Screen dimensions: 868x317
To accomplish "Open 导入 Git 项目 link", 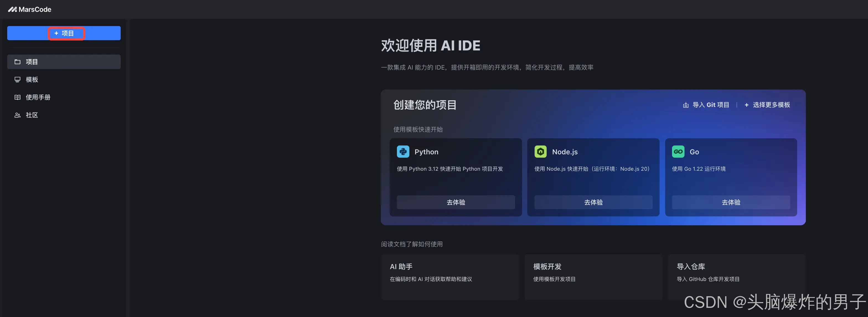I will click(711, 104).
